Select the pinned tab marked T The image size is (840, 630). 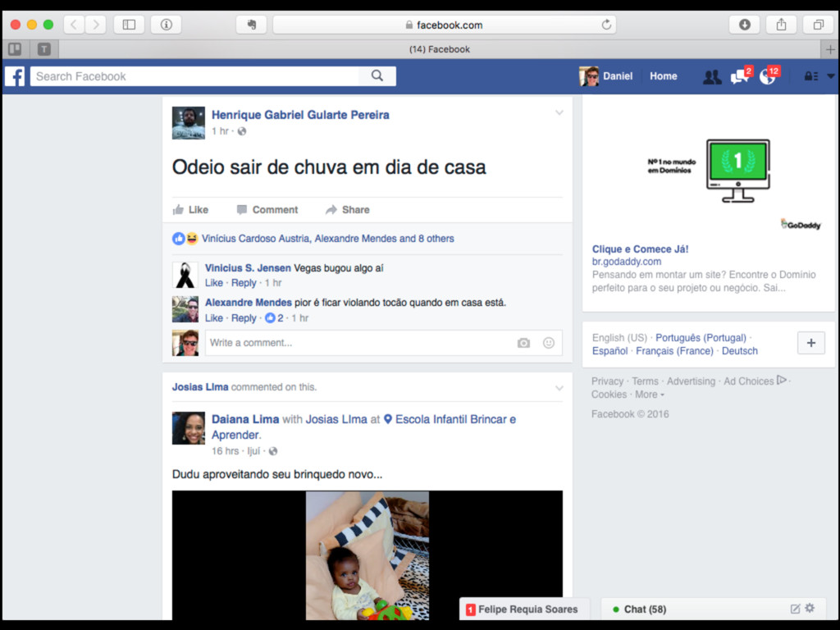44,49
